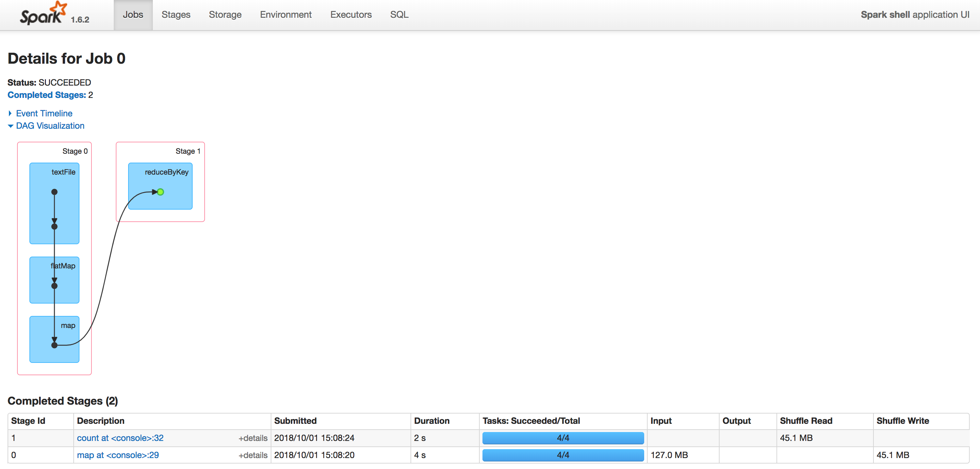This screenshot has height=469, width=980.
Task: Open the Executors tab
Action: pos(351,15)
